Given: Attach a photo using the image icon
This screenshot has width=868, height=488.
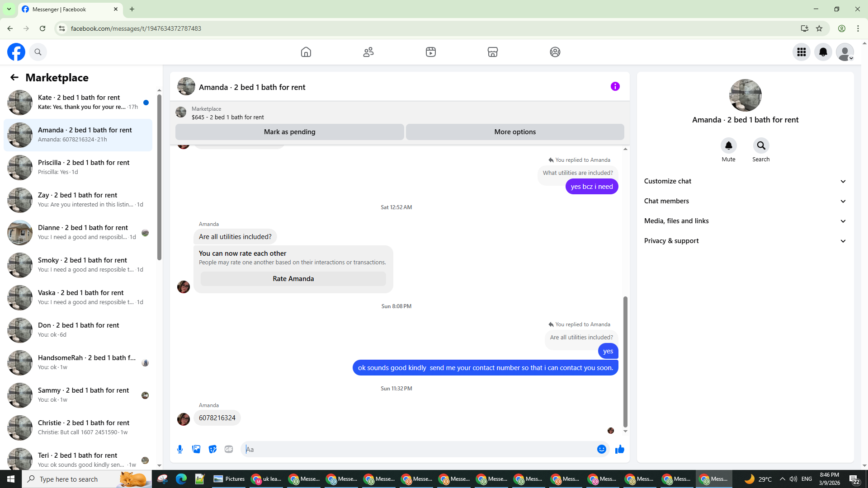Looking at the screenshot, I should click(196, 449).
